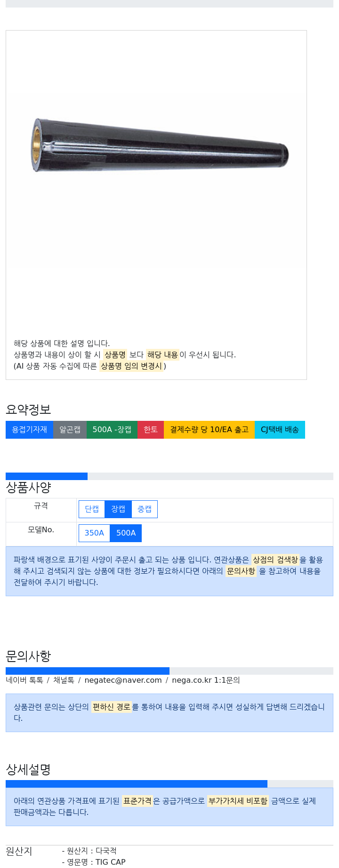
Task: Click the progress bar under 상세설명 heading
Action: 169,784
